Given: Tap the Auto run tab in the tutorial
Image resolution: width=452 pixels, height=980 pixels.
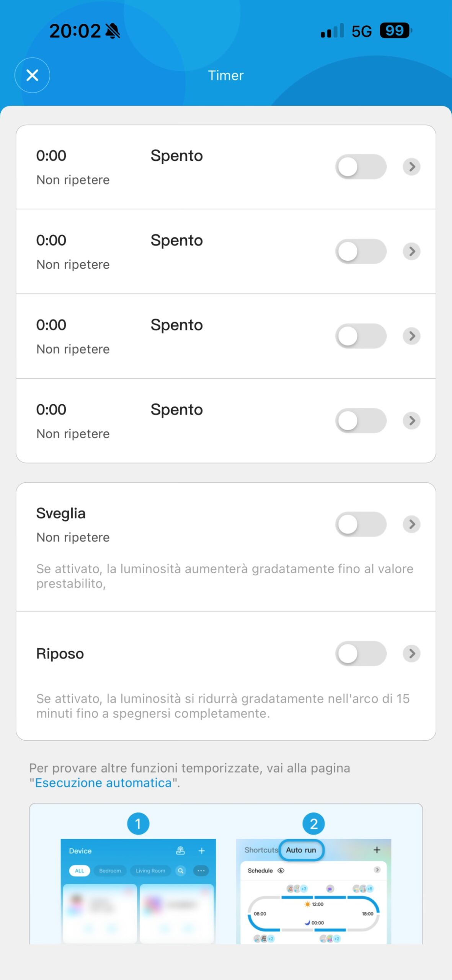Looking at the screenshot, I should click(x=301, y=850).
